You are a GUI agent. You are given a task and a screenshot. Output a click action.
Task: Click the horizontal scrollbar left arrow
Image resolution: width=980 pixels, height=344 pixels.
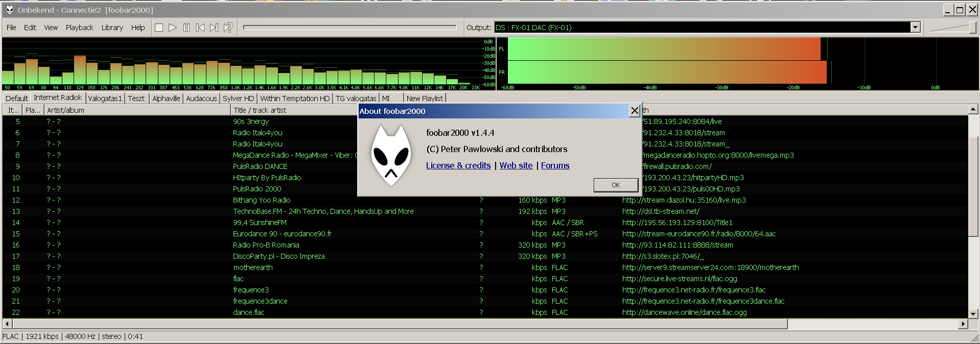[x=7, y=324]
